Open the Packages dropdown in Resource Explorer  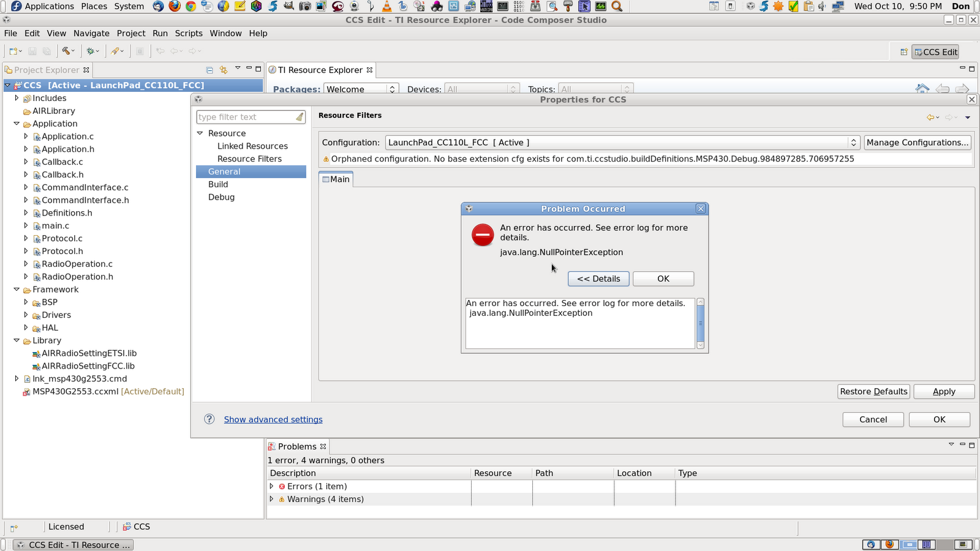point(361,89)
